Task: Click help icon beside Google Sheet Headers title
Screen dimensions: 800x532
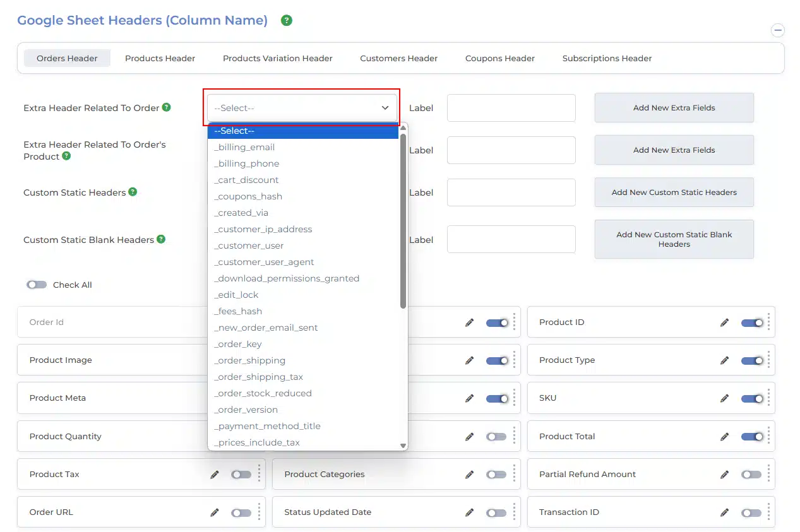Action: coord(287,20)
